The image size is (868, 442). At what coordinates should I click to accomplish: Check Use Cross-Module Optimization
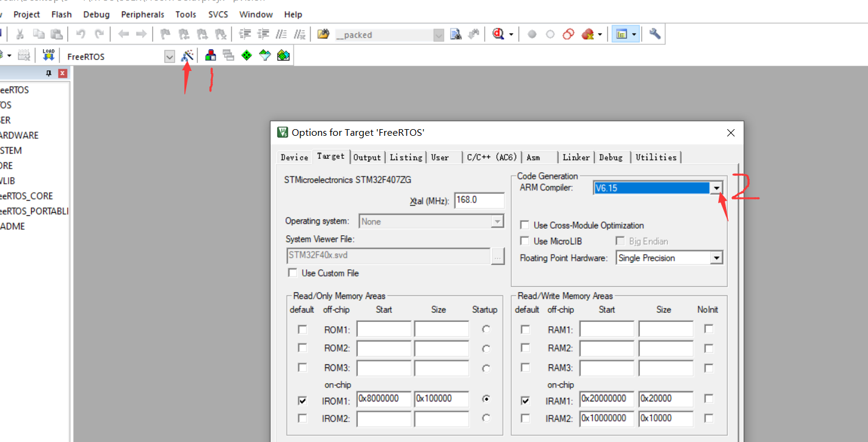tap(525, 224)
